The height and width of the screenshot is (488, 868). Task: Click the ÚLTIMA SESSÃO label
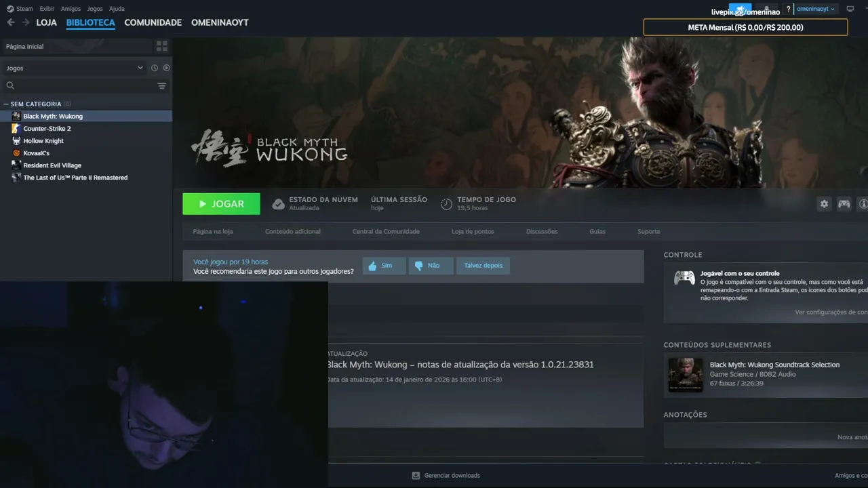(x=399, y=199)
